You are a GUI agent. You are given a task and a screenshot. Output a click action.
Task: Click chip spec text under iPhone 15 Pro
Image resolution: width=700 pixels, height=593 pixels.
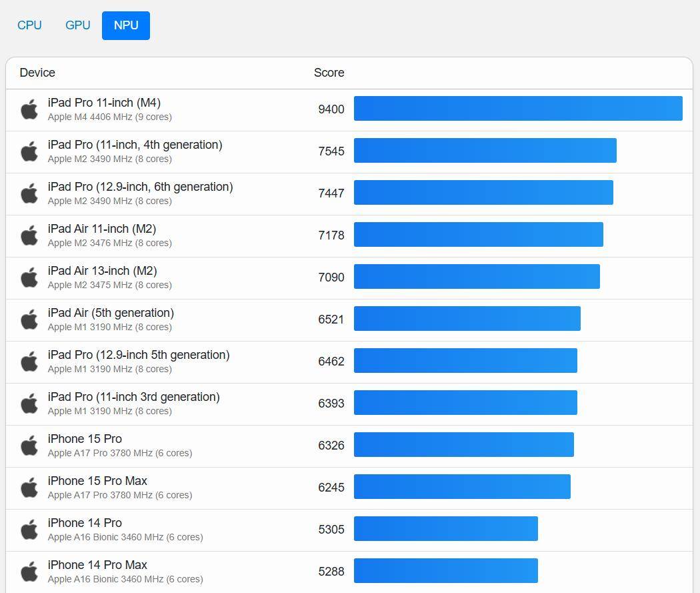[120, 453]
